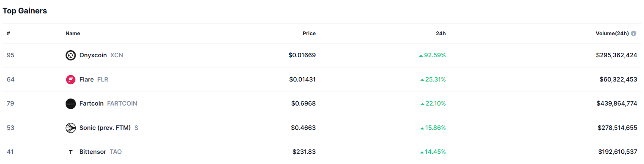Click the black Fartcoin logo icon

click(x=70, y=104)
